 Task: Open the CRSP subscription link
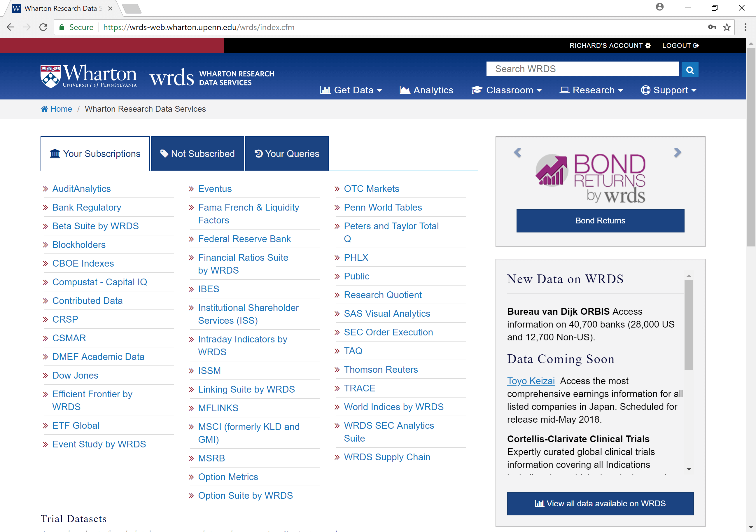click(65, 319)
